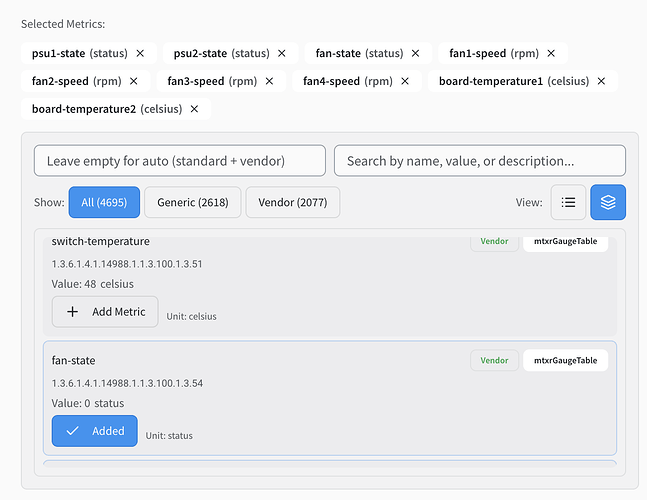
Task: Toggle the Added button for fan-state
Action: coord(95,431)
